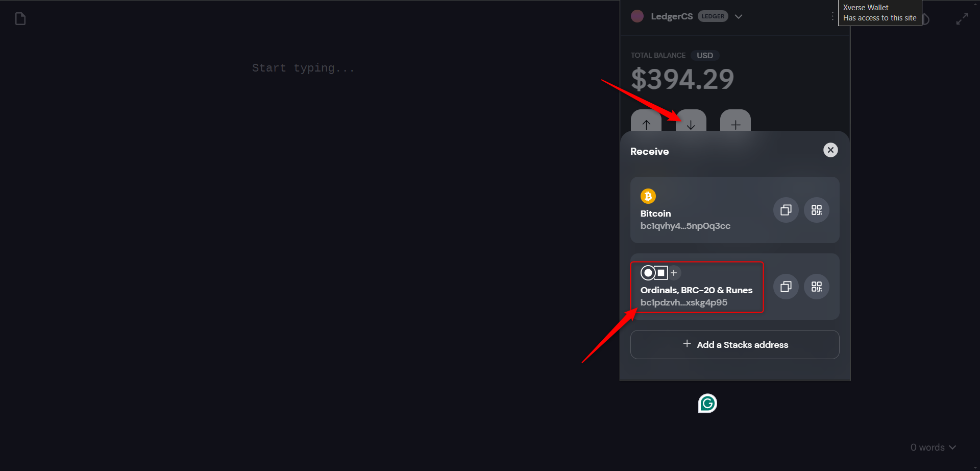Click the new document icon
This screenshot has width=980, height=471.
(20, 19)
